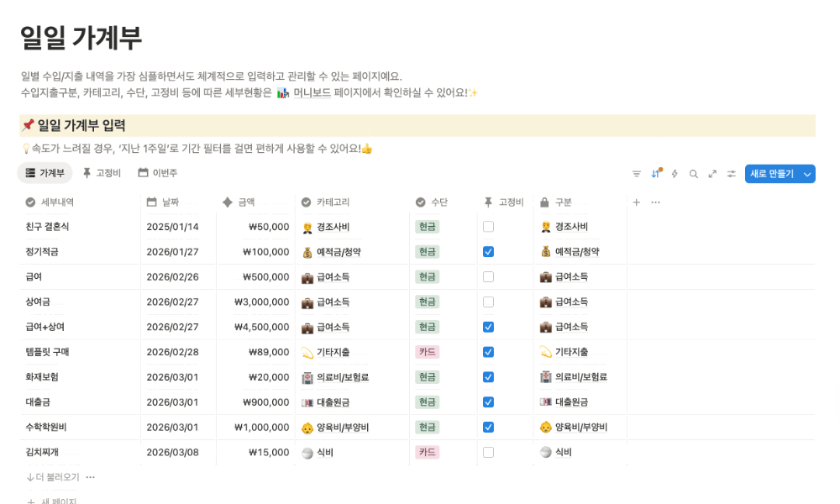This screenshot has height=504, width=840.
Task: Click the magnifier search icon
Action: point(693,174)
